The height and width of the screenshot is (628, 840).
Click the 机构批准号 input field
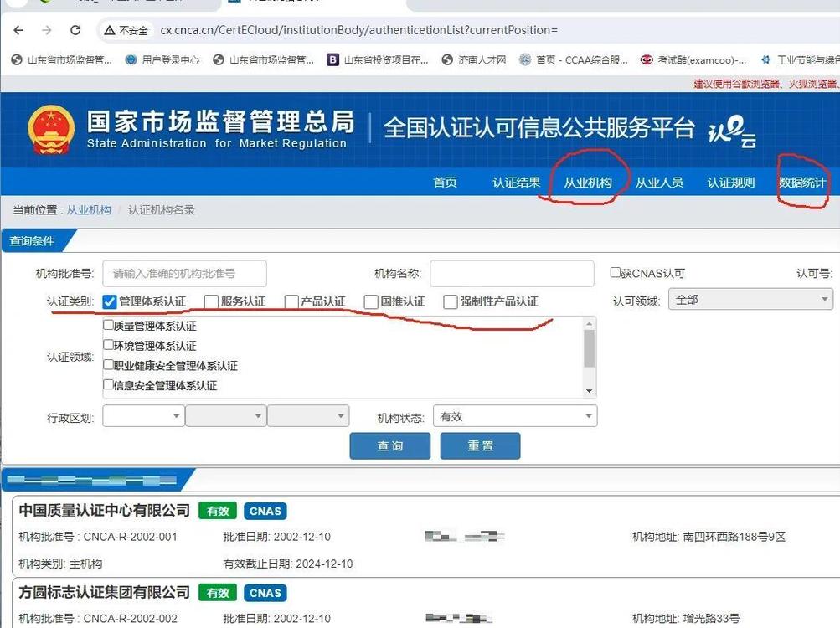pyautogui.click(x=185, y=273)
